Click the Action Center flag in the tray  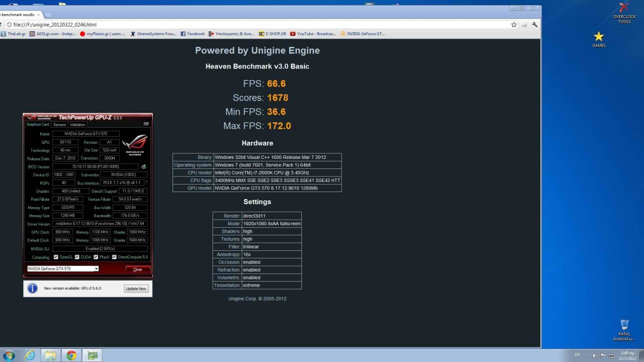click(603, 355)
